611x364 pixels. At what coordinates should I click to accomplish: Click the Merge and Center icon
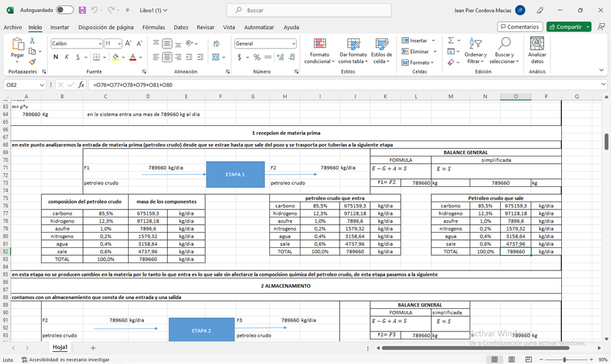pos(216,57)
